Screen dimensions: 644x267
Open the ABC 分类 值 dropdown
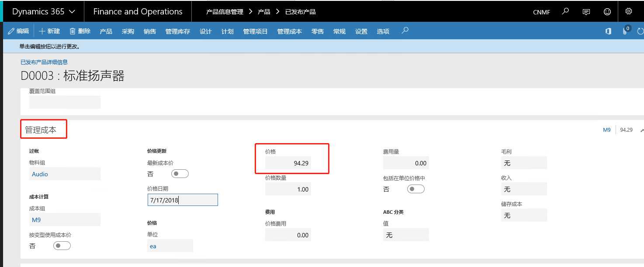click(x=406, y=235)
